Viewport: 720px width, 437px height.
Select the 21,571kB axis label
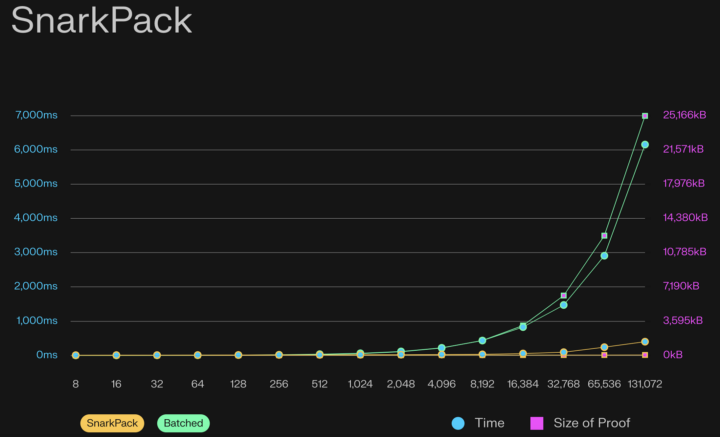pyautogui.click(x=683, y=149)
